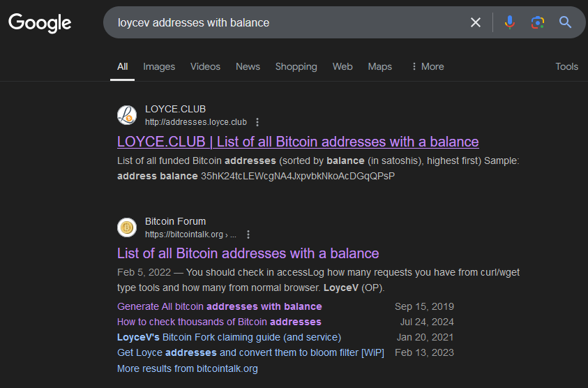Clear the search query with X icon
The image size is (588, 388).
click(476, 22)
